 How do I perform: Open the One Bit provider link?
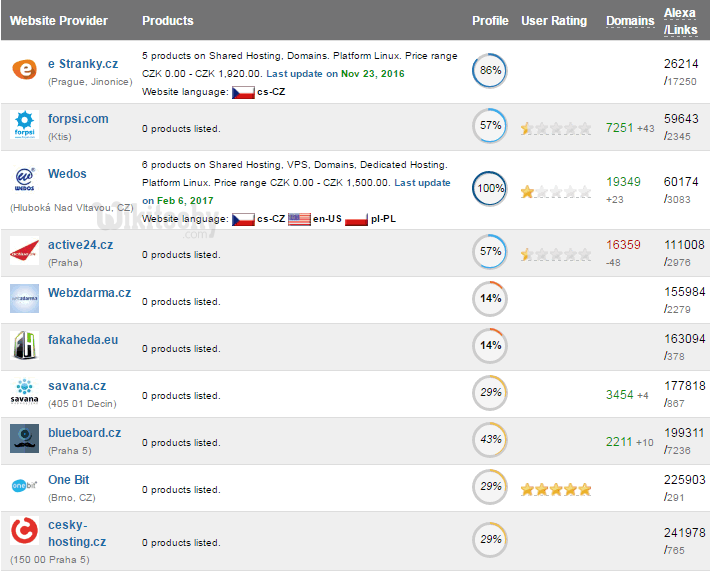pos(69,480)
